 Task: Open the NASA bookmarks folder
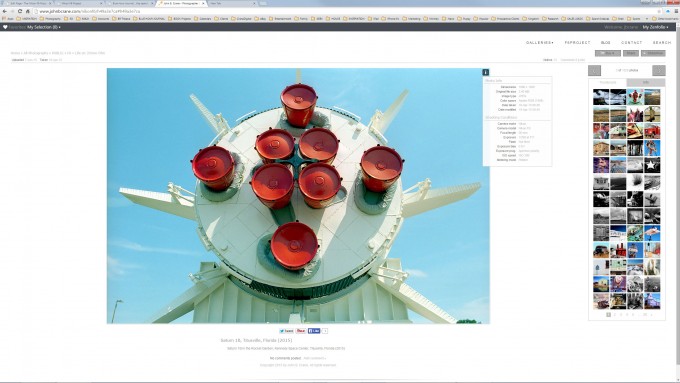[x=82, y=19]
